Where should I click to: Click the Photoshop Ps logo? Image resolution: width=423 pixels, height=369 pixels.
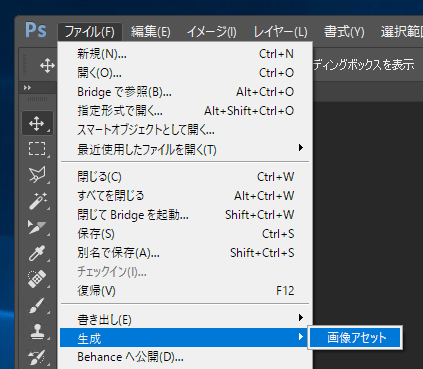coord(36,30)
